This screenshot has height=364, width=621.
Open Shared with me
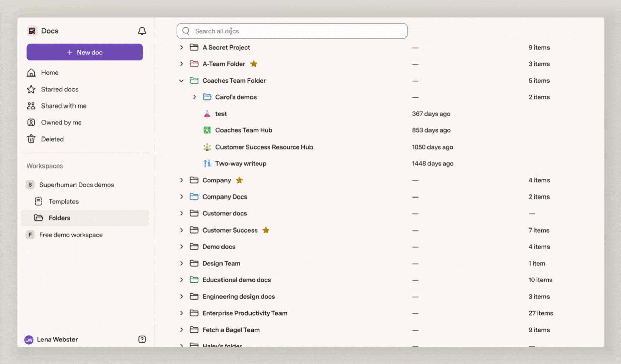tap(85, 106)
